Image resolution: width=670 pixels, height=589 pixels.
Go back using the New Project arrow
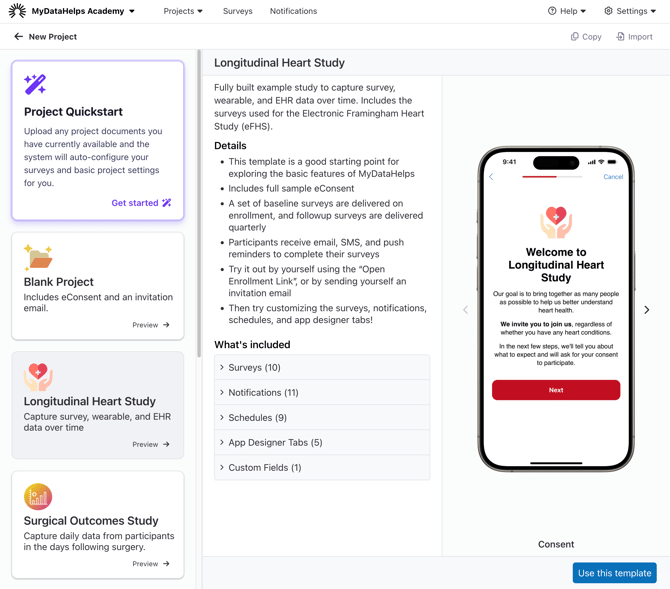tap(18, 37)
